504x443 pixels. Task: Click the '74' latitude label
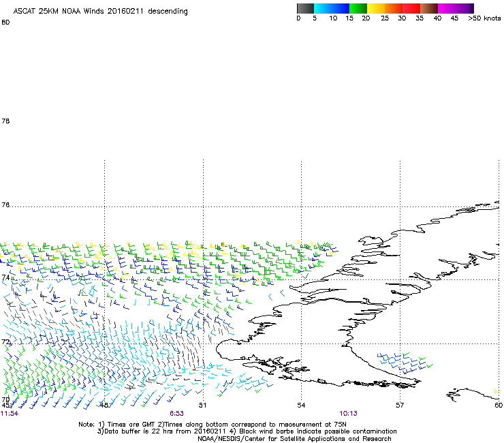click(5, 277)
